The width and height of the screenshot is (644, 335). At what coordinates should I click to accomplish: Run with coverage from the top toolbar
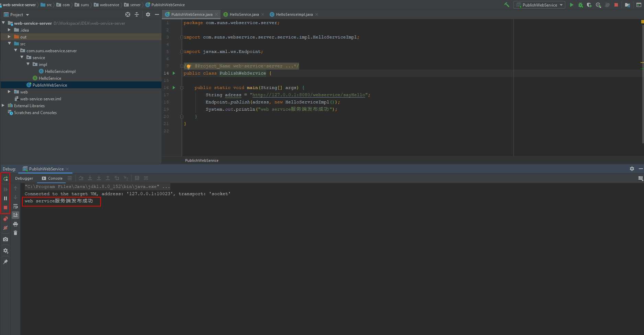[589, 5]
